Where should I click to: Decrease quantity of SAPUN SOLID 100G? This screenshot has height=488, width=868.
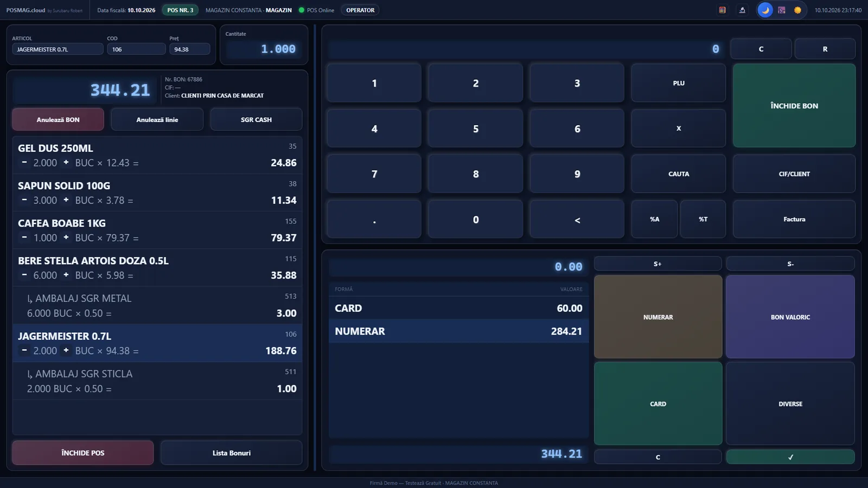point(24,200)
